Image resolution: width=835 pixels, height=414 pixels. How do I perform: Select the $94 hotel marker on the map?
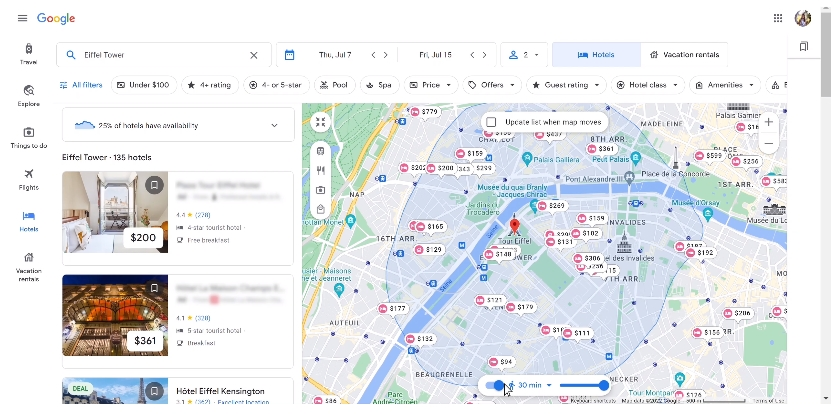click(501, 362)
